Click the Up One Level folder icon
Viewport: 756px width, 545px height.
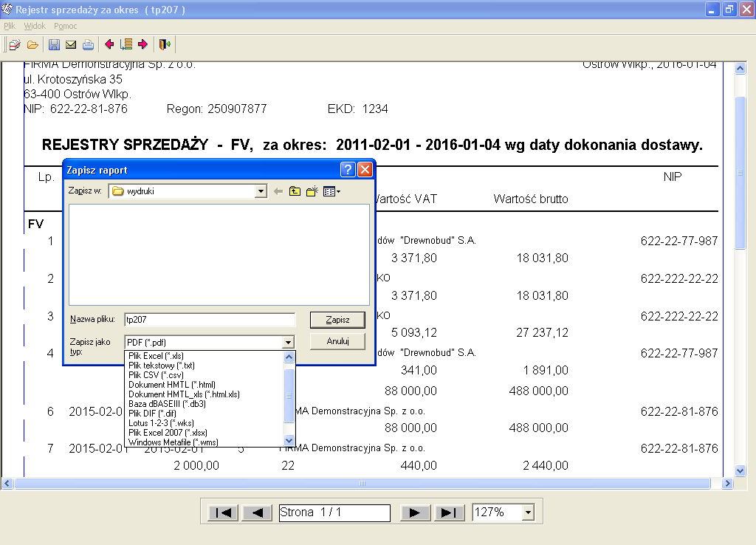point(295,191)
